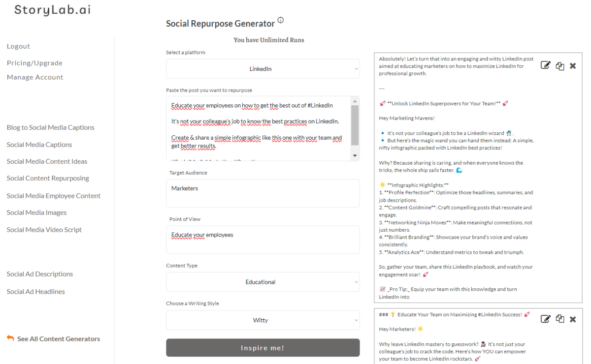591x364 pixels.
Task: Open the Select a platform dropdown
Action: click(263, 69)
